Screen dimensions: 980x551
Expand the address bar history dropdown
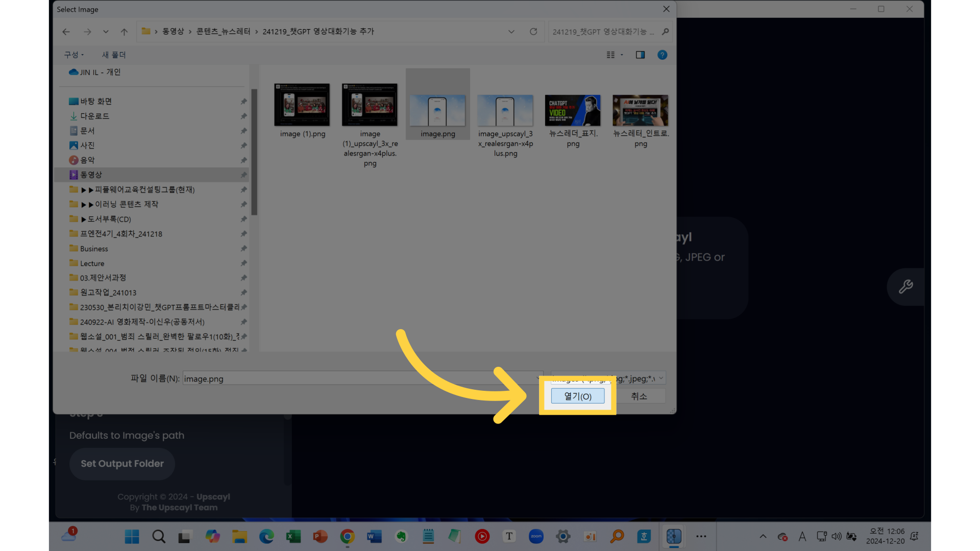[511, 32]
